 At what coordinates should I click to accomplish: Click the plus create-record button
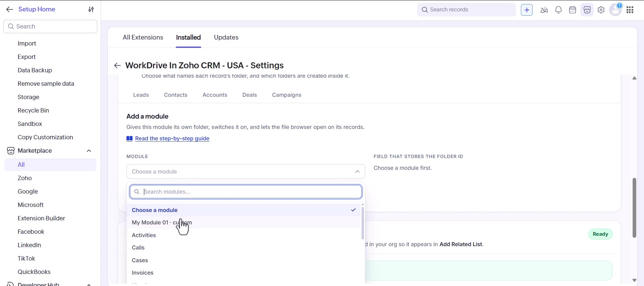[x=527, y=10]
